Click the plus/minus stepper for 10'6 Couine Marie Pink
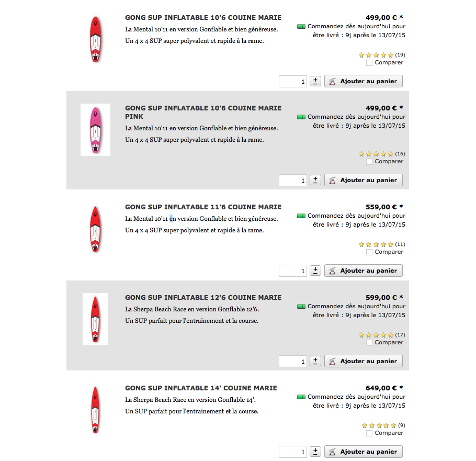Image resolution: width=476 pixels, height=461 pixels. coord(315,180)
